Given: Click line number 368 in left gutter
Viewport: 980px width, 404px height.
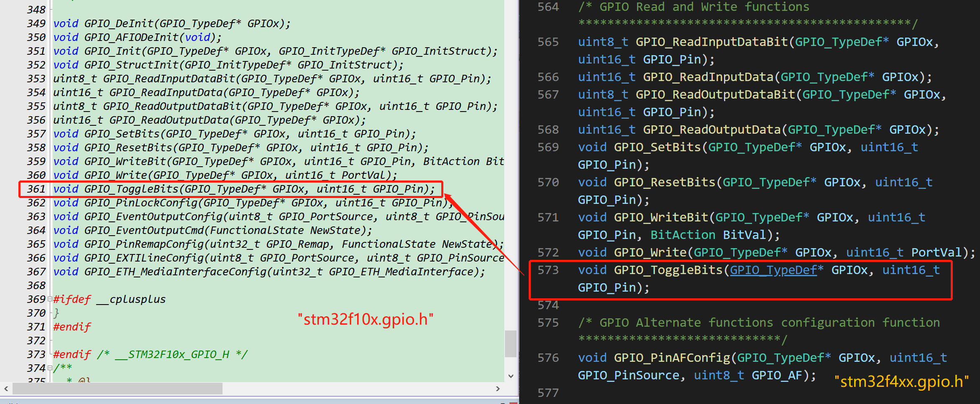Looking at the screenshot, I should (36, 285).
